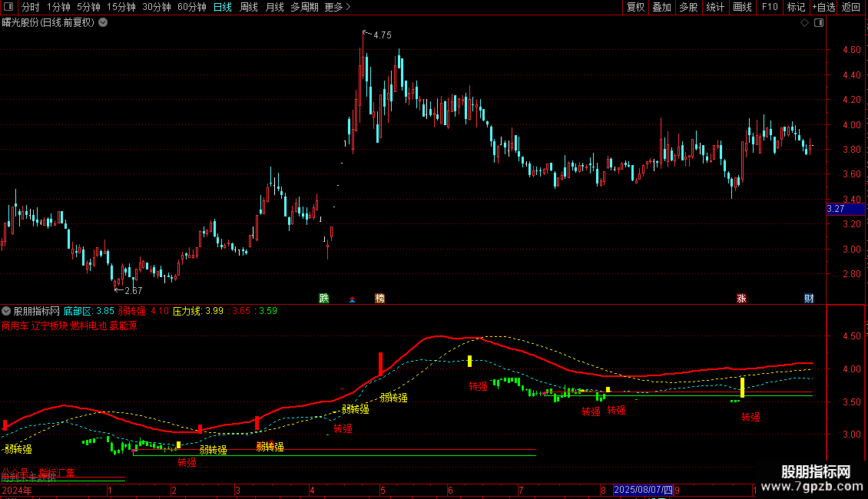Click the 弱转强: 4.10 indicator value
Image resolution: width=868 pixels, height=499 pixels.
(x=144, y=311)
